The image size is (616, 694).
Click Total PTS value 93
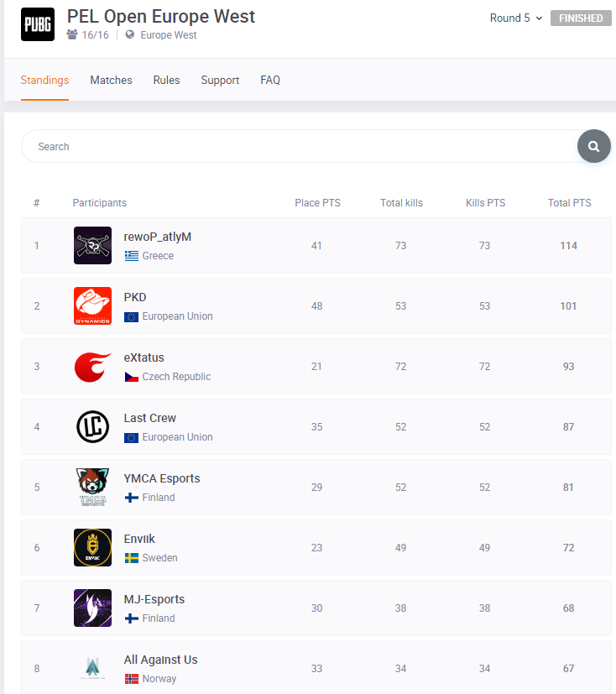click(x=568, y=367)
